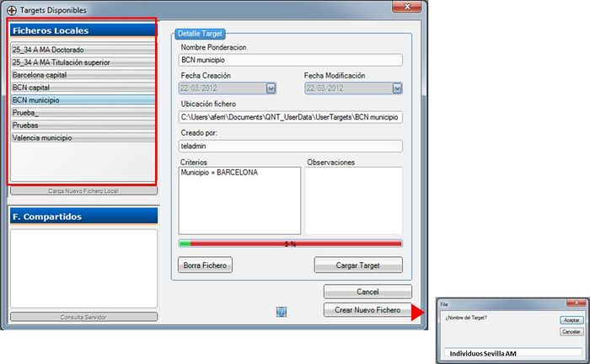Click Cancel in the Targets window
Screen dimensions: 590x364
(367, 292)
